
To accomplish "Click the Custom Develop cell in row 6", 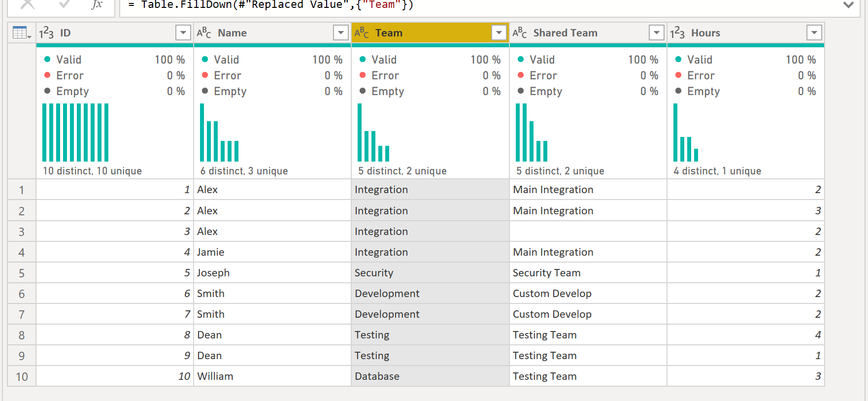I will pos(588,294).
